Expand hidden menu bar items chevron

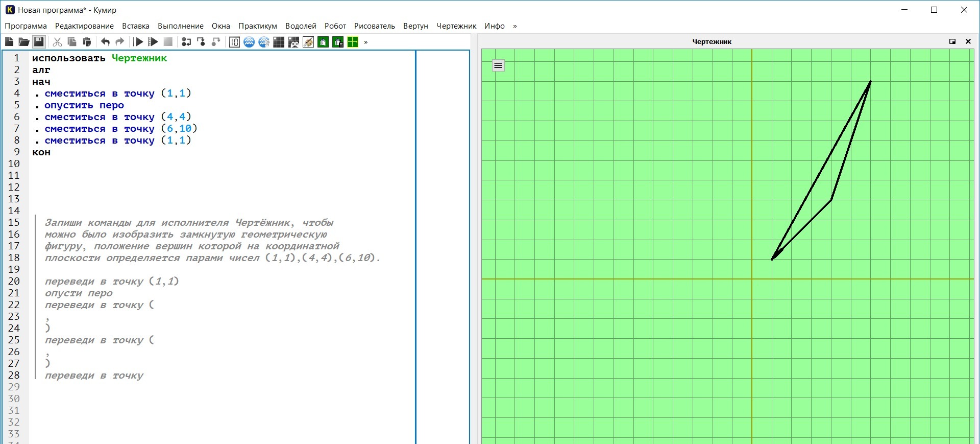coord(515,26)
